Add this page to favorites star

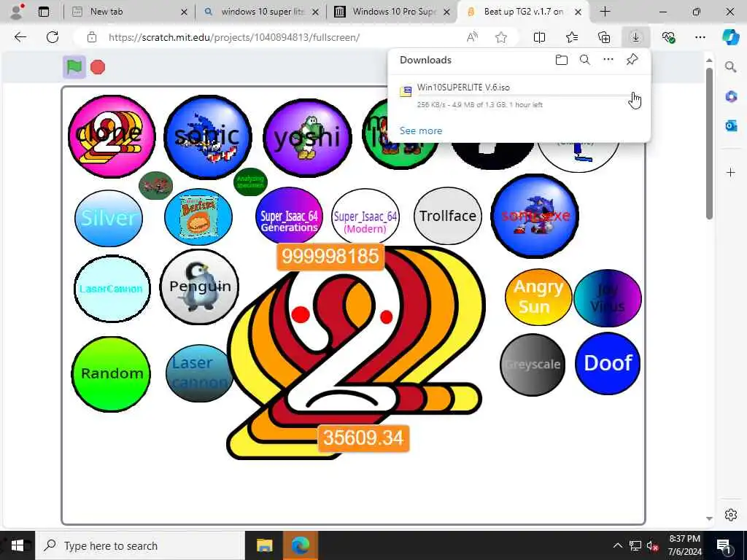500,37
